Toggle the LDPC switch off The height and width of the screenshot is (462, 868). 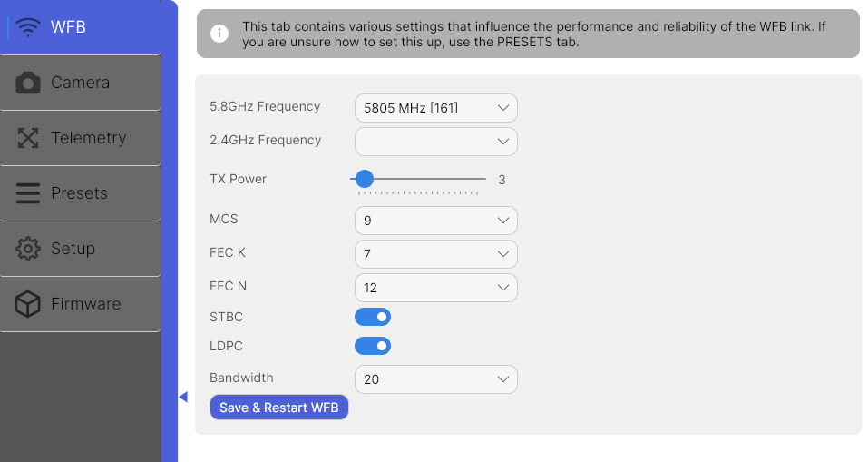point(373,346)
